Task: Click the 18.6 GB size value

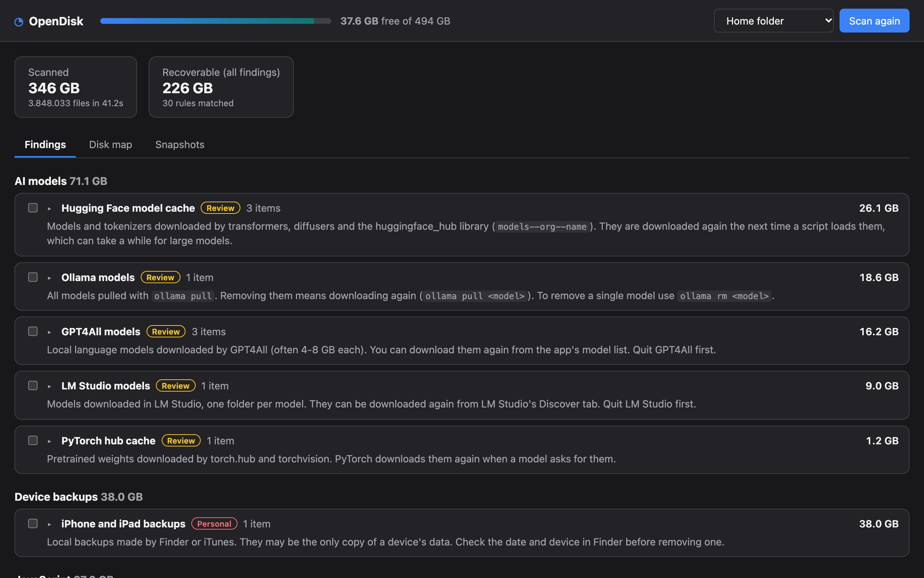Action: click(879, 277)
